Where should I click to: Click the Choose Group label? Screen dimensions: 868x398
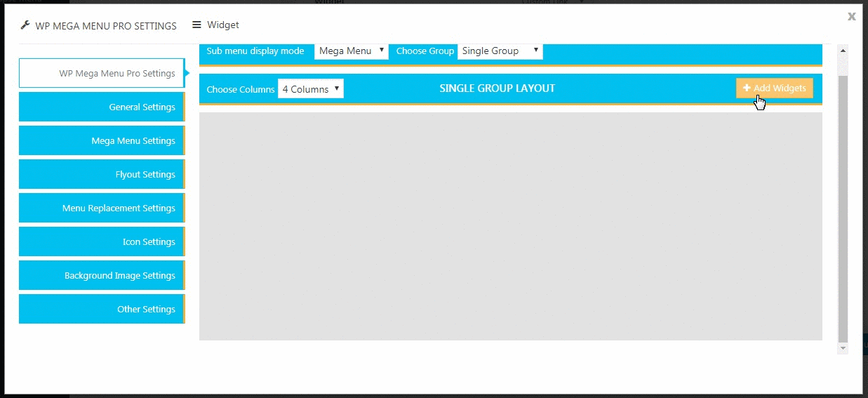point(425,51)
